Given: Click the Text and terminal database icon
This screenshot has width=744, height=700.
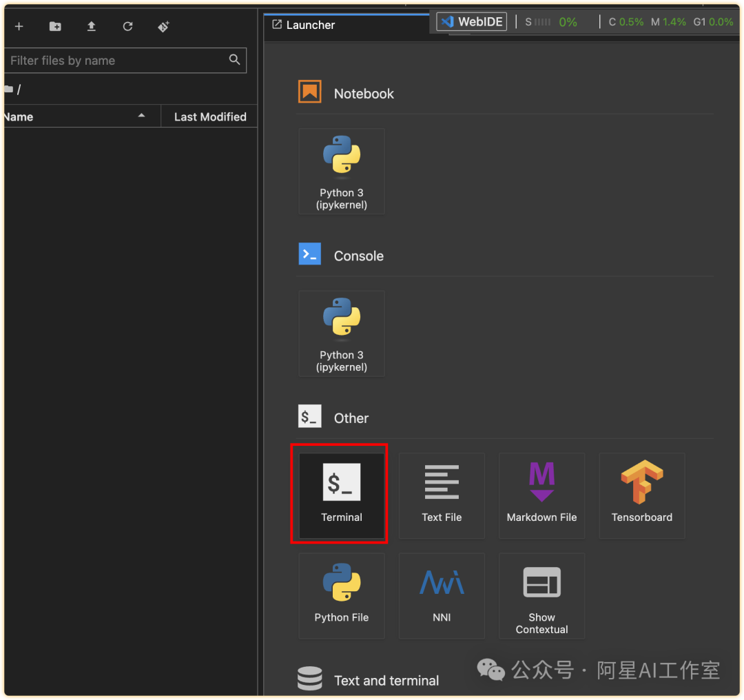Looking at the screenshot, I should coord(310,678).
